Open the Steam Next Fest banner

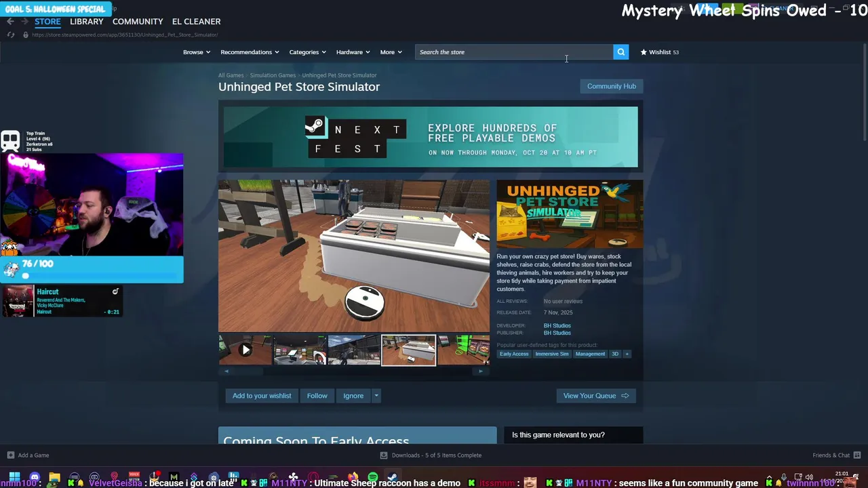pos(431,137)
